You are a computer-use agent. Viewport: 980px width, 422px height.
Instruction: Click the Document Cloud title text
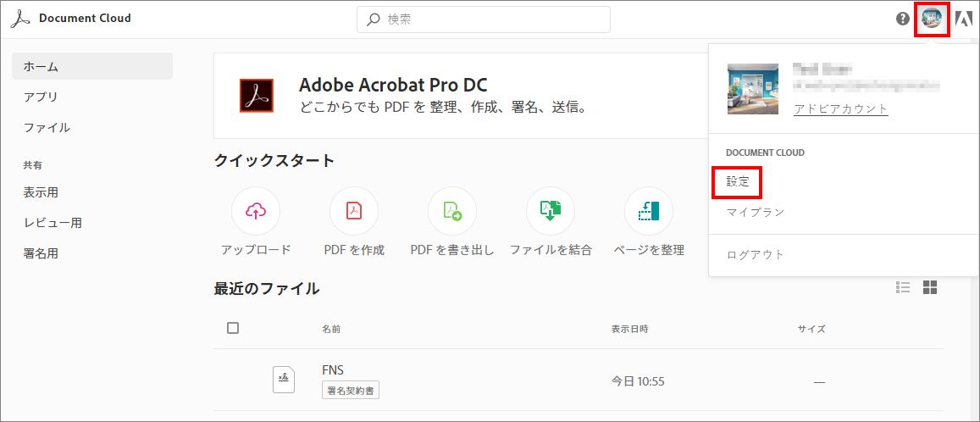pos(85,18)
